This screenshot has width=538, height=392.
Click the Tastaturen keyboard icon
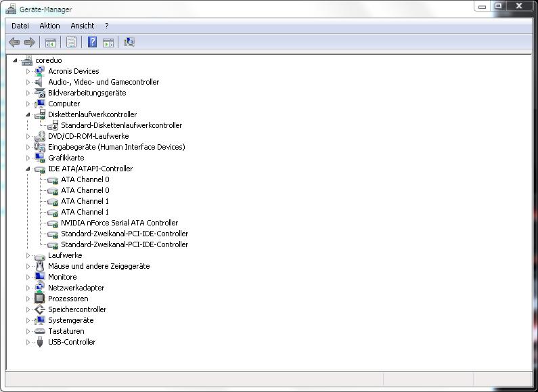click(40, 331)
